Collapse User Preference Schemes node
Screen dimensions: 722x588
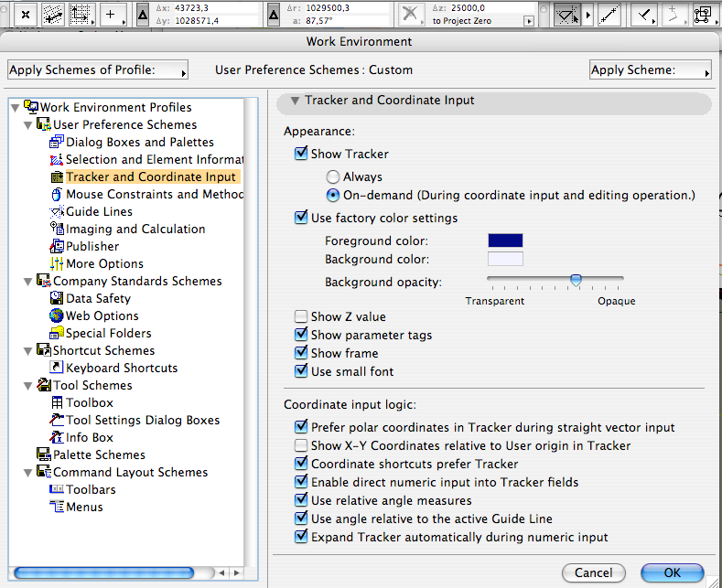point(28,125)
